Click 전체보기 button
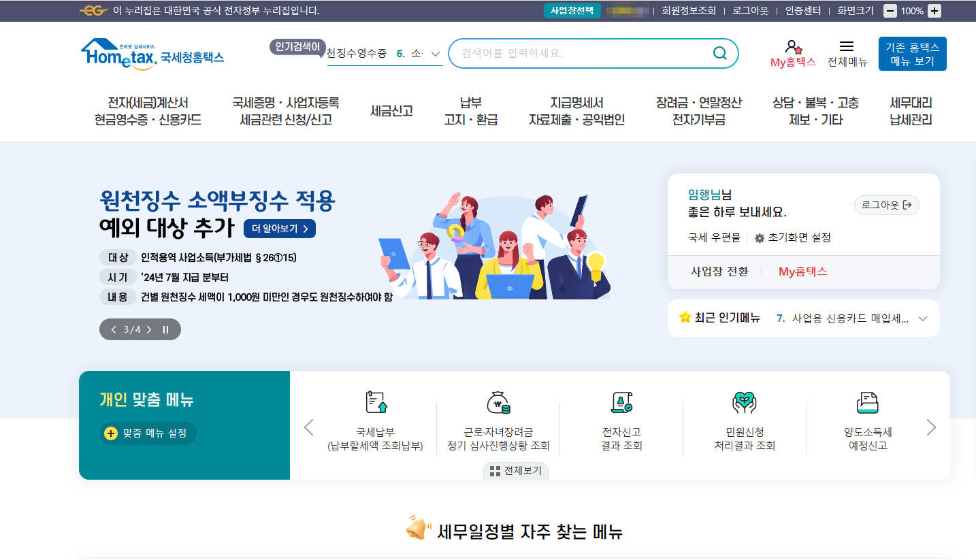 click(x=516, y=471)
